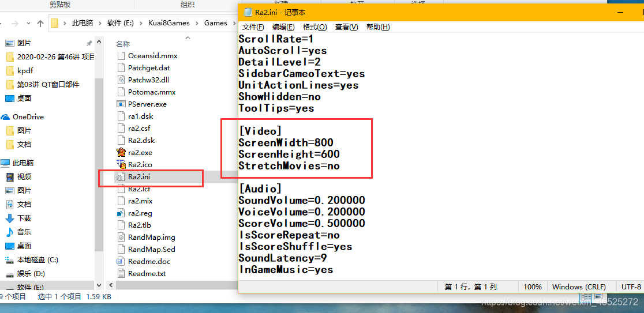The image size is (644, 313).
Task: Click the Patchget.dat file icon
Action: [x=121, y=67]
